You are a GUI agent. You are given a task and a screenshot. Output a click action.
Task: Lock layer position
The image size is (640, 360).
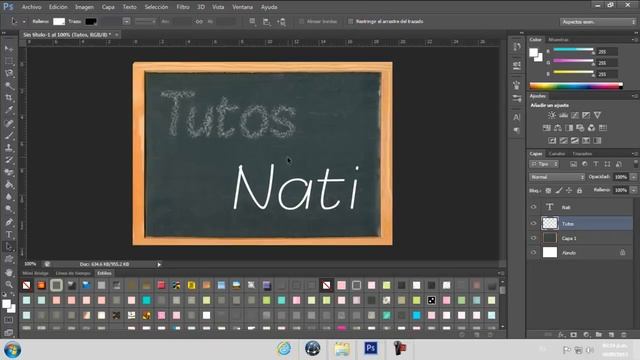pyautogui.click(x=569, y=191)
